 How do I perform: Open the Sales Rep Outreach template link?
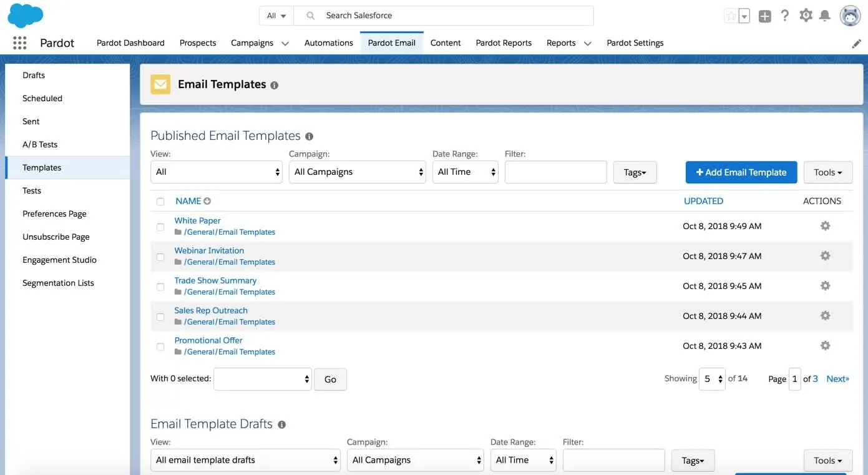point(210,310)
